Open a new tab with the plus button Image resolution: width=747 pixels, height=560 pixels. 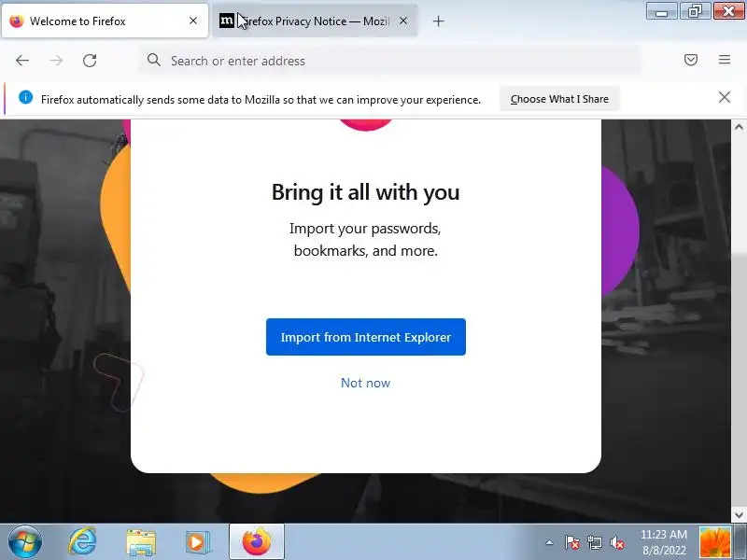click(x=438, y=21)
